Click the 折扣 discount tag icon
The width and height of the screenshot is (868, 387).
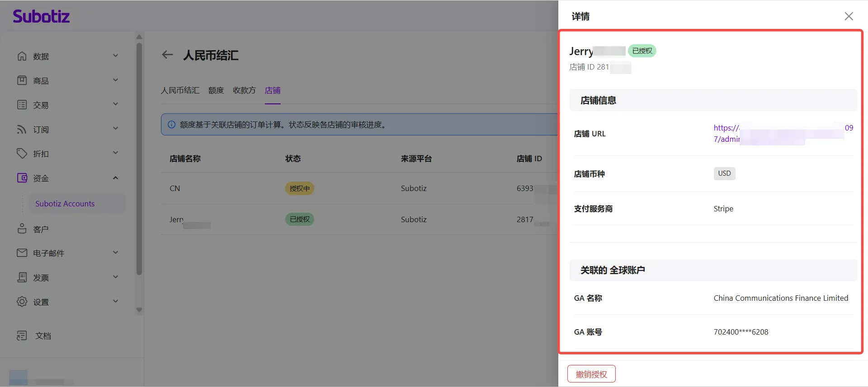click(22, 154)
